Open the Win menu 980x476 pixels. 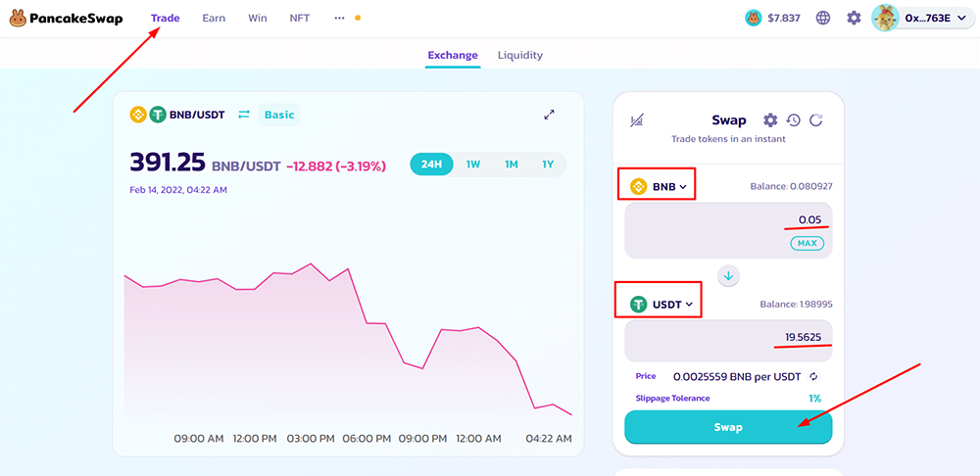(258, 18)
